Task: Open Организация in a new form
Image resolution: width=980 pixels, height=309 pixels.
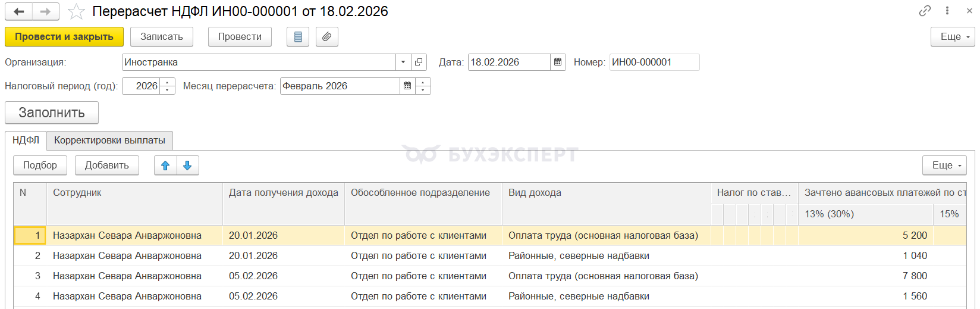Action: [419, 62]
